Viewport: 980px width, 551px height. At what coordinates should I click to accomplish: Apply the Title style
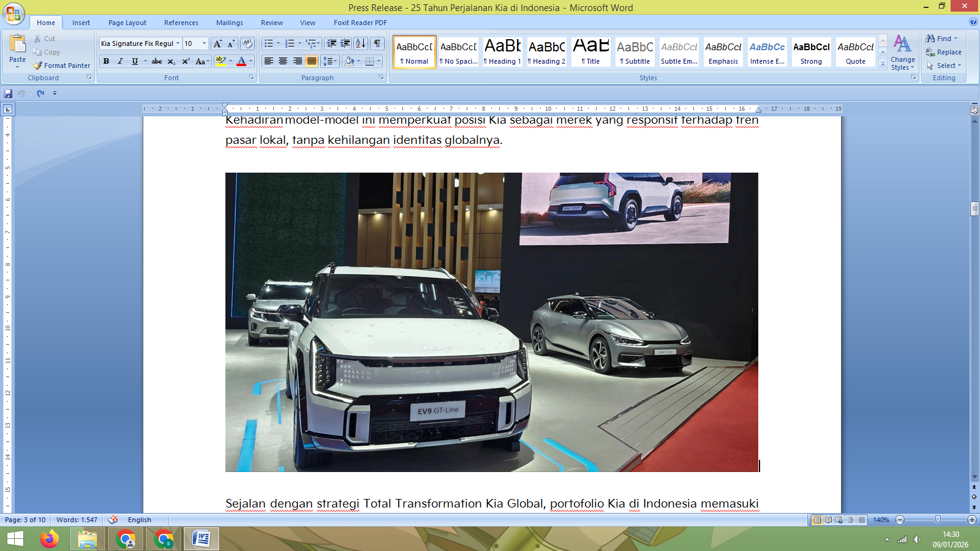pos(590,51)
